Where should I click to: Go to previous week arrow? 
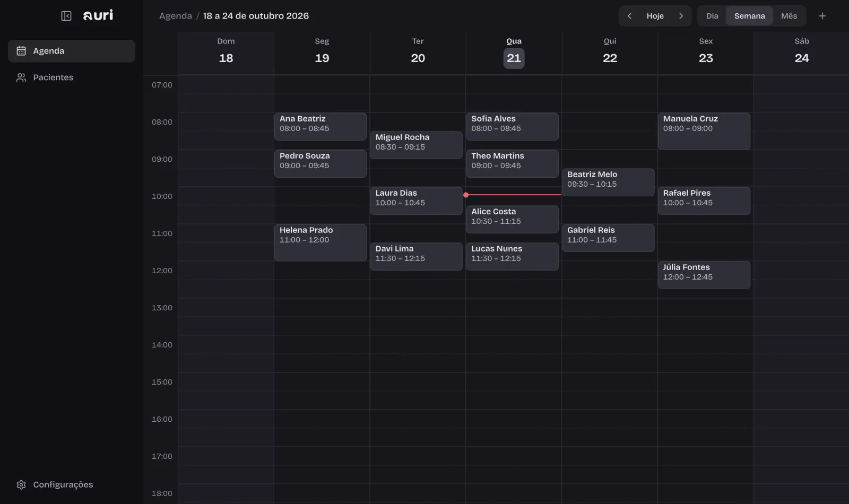pyautogui.click(x=629, y=16)
